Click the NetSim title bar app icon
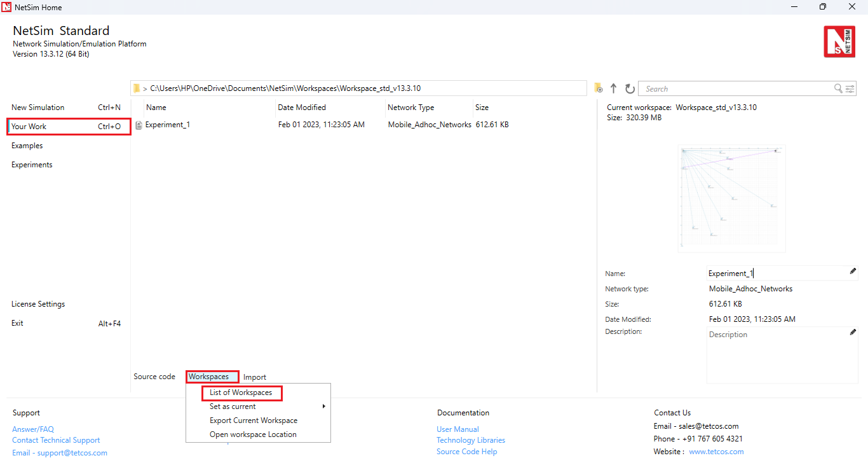868x458 pixels. click(7, 7)
